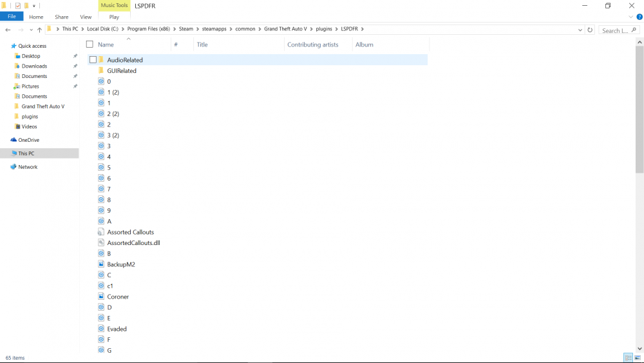Image resolution: width=644 pixels, height=363 pixels.
Task: Click the Properties quick access toolbar icon
Action: [x=17, y=6]
